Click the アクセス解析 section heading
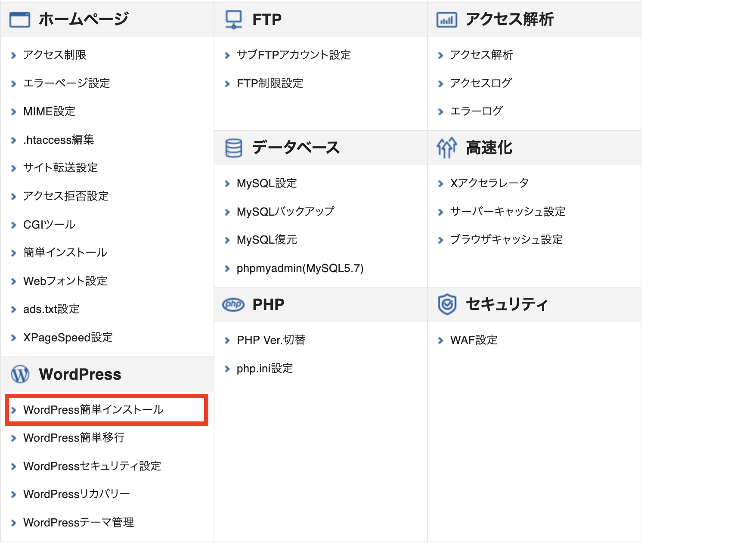Viewport: 756px width, 551px height. (x=510, y=19)
